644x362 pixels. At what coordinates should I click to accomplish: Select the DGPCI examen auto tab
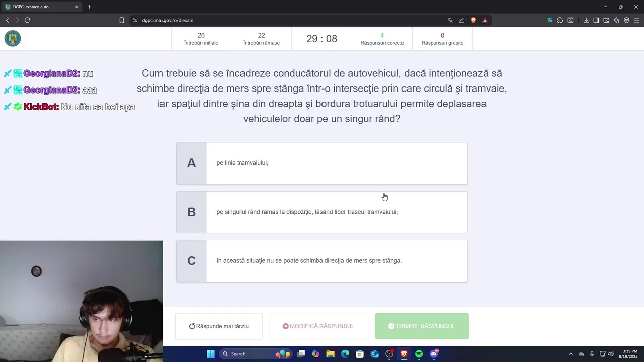coord(42,7)
